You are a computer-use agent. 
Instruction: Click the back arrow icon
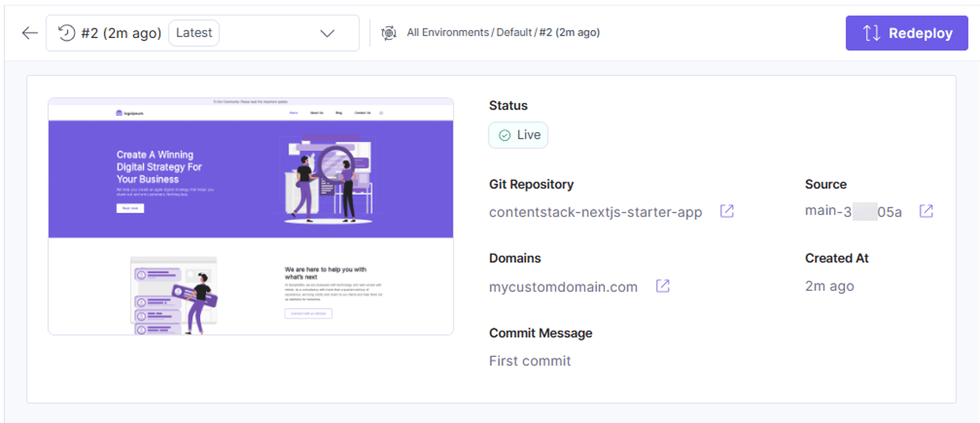tap(30, 33)
